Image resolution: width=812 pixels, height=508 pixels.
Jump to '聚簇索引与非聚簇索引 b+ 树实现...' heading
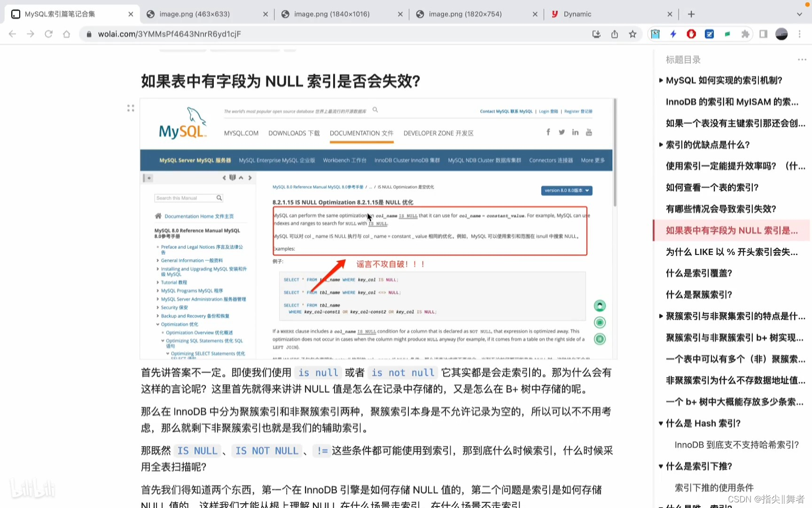click(x=734, y=338)
